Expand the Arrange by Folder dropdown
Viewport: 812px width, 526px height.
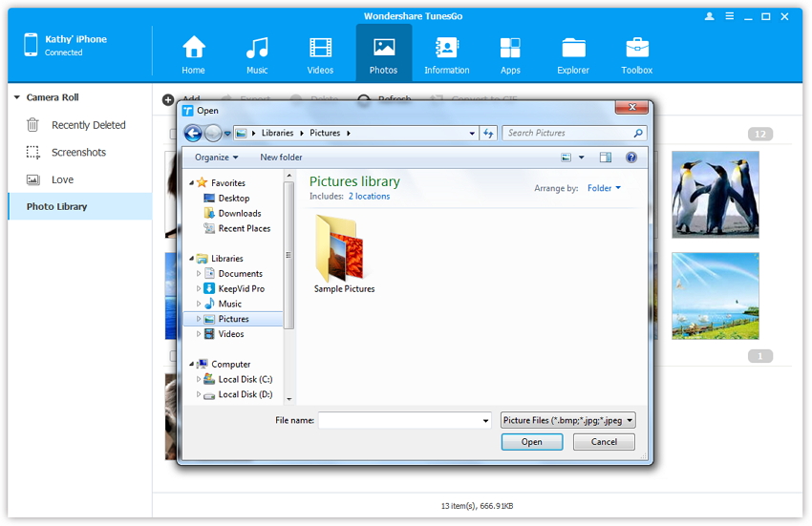(604, 188)
